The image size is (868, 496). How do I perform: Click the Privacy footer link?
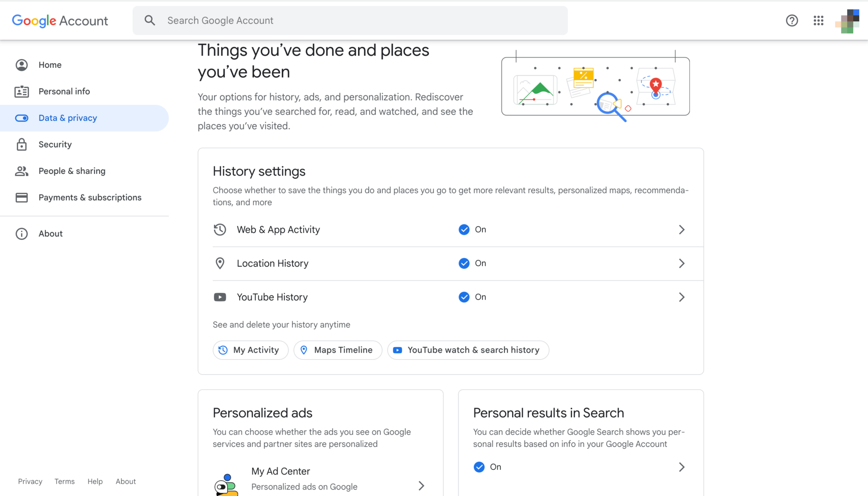click(x=30, y=481)
